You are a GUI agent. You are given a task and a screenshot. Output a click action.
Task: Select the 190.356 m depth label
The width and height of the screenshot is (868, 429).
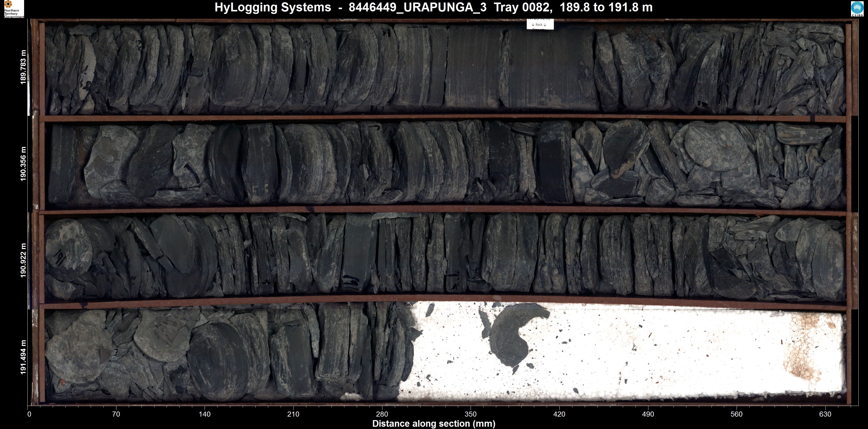click(23, 164)
